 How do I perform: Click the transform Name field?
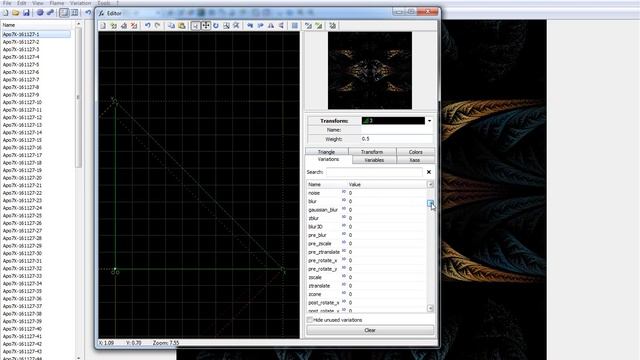[x=397, y=130]
